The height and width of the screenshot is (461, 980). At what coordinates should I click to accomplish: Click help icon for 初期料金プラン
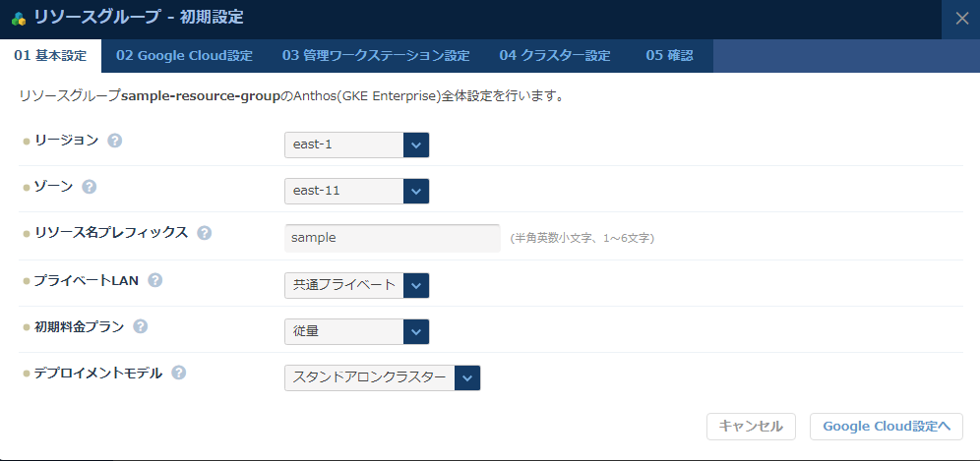pos(141,326)
